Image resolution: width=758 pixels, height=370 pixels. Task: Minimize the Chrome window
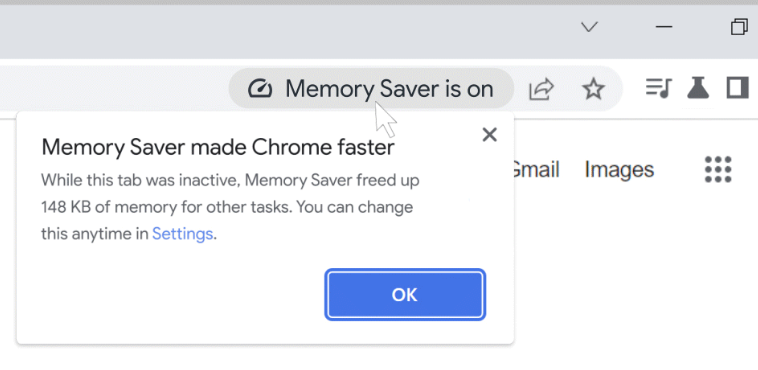664,27
